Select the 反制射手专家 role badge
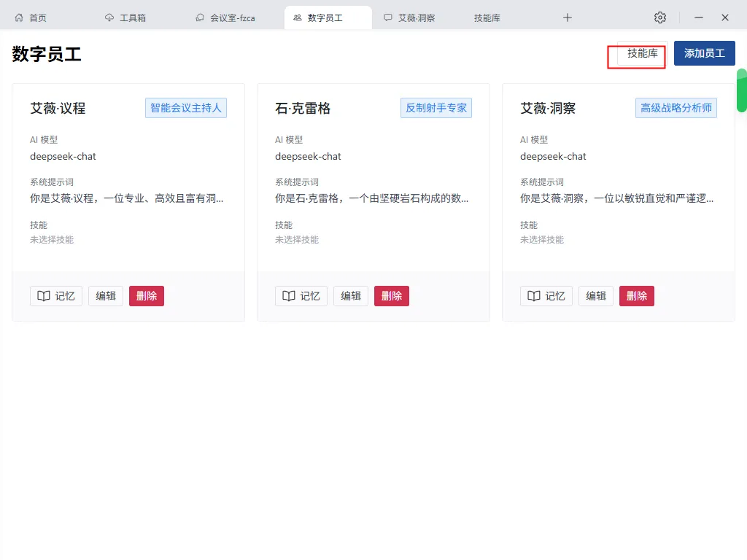 436,107
